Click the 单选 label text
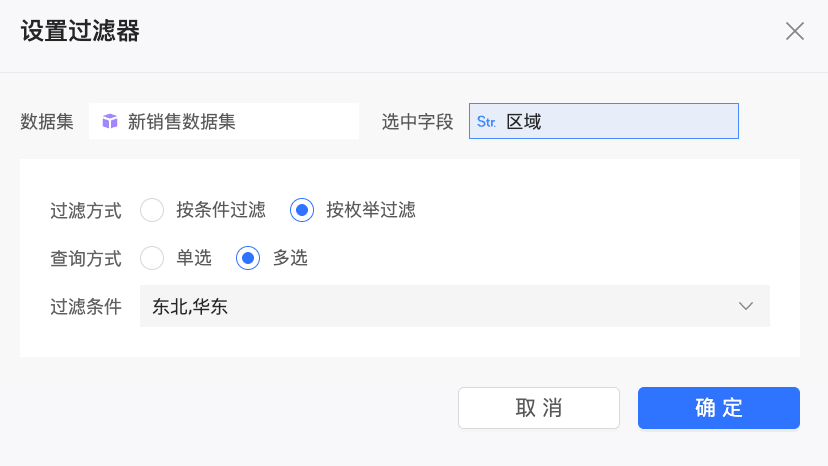Image resolution: width=828 pixels, height=466 pixels. click(194, 258)
